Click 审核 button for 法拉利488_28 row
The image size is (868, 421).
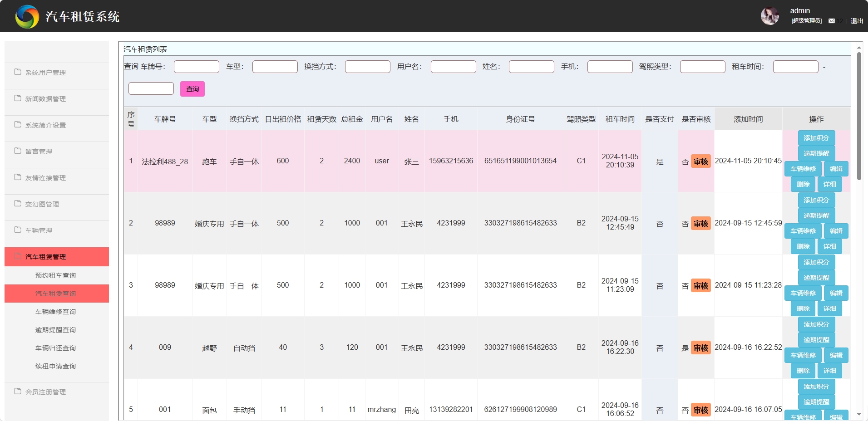tap(700, 162)
